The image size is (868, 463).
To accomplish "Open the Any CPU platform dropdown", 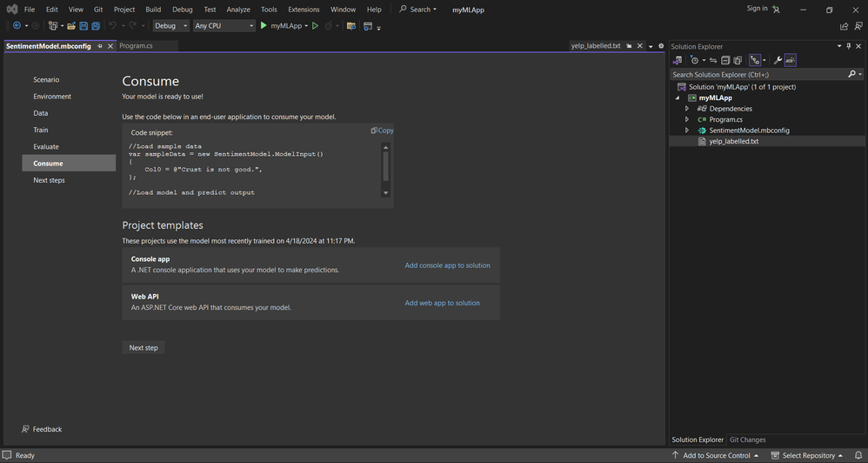I will [x=224, y=25].
